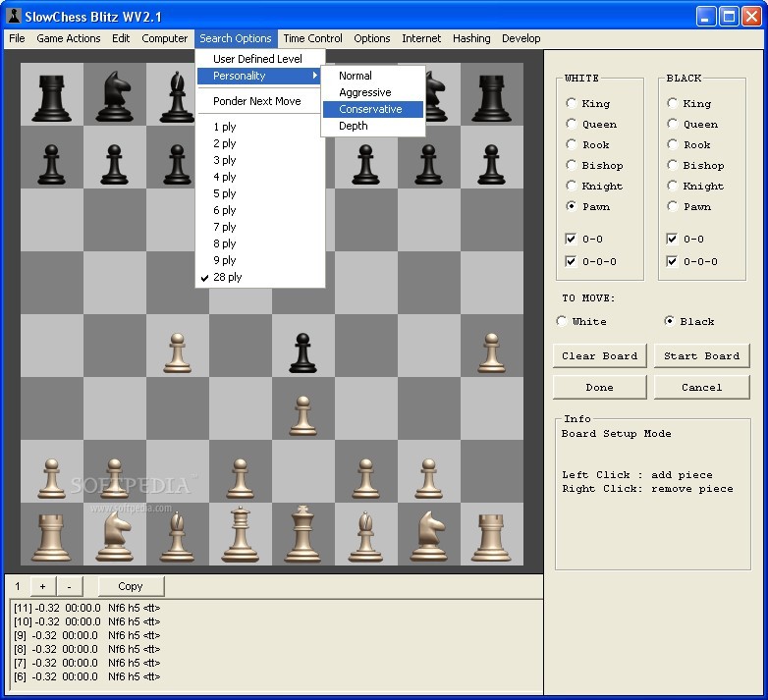Uncheck WHITE 0-0-0 castling checkbox
Viewport: 768px width, 700px height.
pyautogui.click(x=571, y=261)
